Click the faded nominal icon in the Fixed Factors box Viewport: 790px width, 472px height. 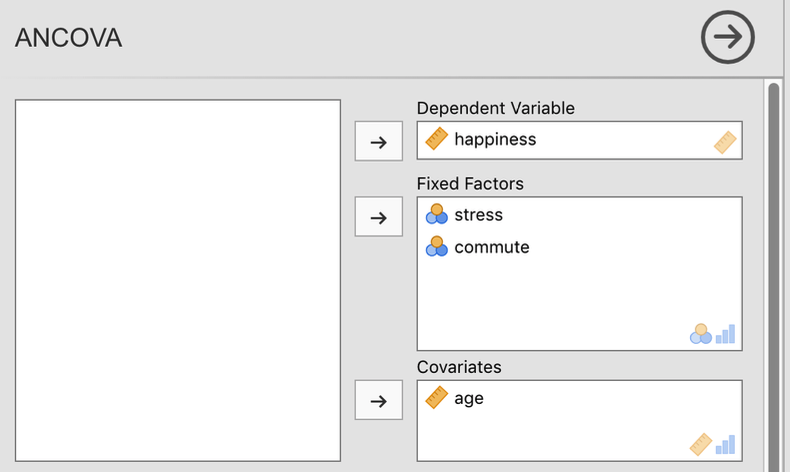point(700,334)
